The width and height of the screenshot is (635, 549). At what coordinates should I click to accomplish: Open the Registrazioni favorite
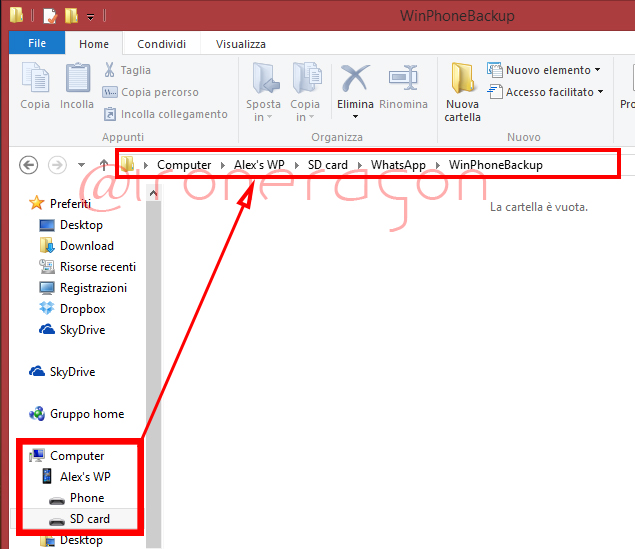tap(83, 288)
